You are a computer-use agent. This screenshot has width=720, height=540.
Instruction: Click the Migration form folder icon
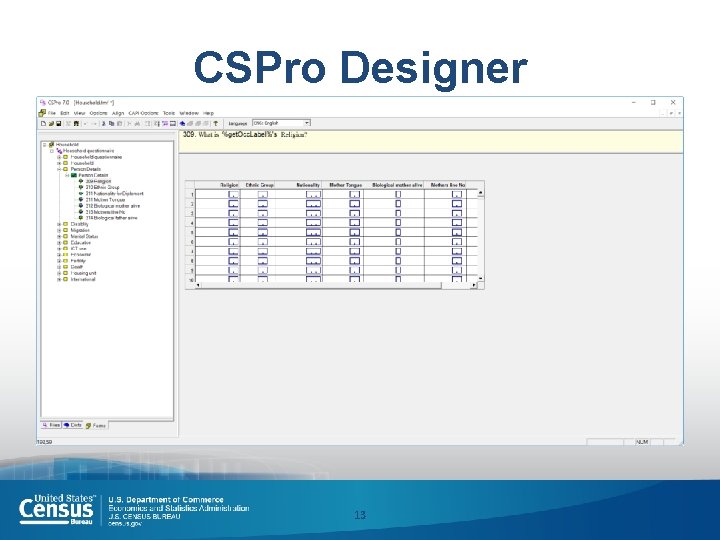[x=66, y=230]
